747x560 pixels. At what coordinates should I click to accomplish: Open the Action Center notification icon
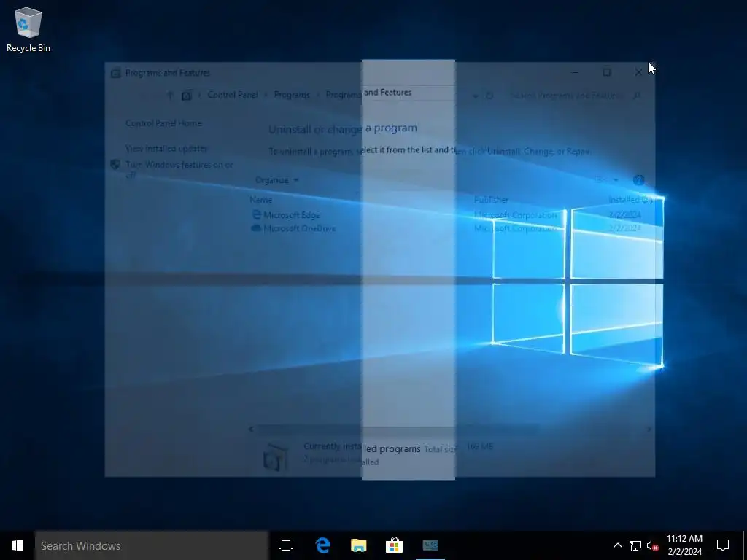pyautogui.click(x=723, y=545)
